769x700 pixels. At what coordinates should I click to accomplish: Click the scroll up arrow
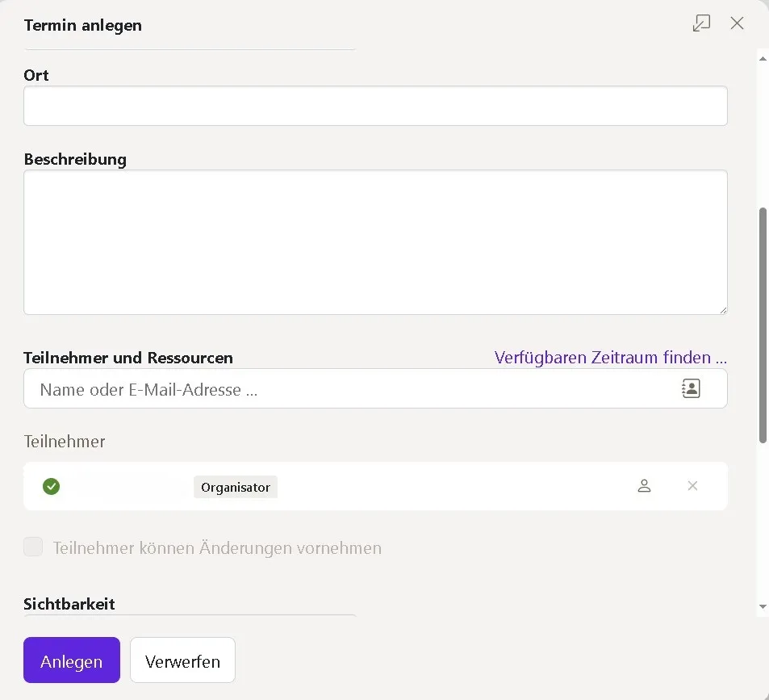763,57
